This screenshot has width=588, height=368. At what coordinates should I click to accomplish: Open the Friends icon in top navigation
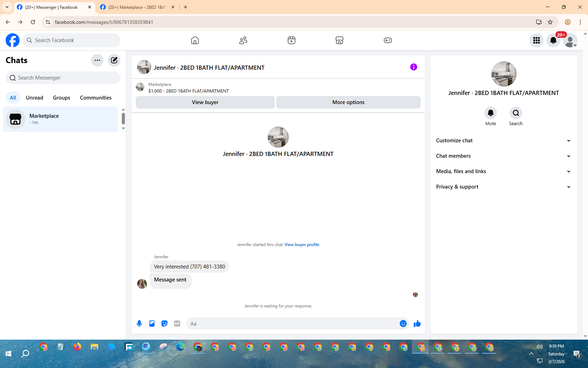(243, 40)
